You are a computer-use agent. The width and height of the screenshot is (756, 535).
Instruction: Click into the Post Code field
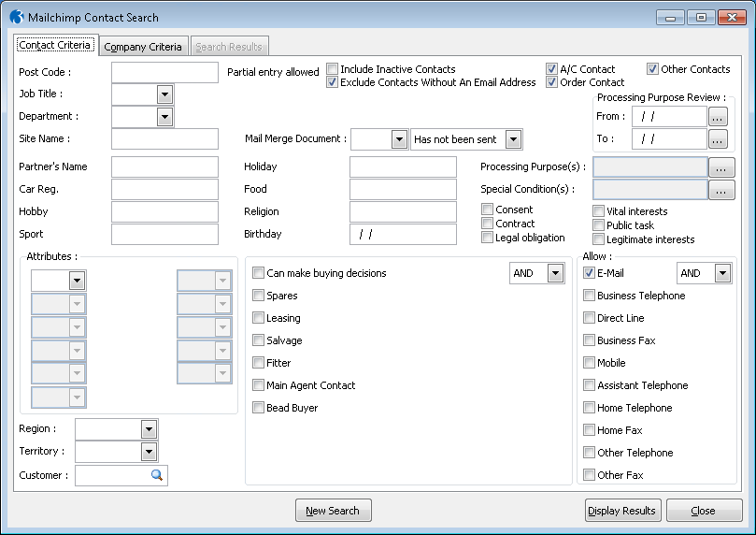164,72
